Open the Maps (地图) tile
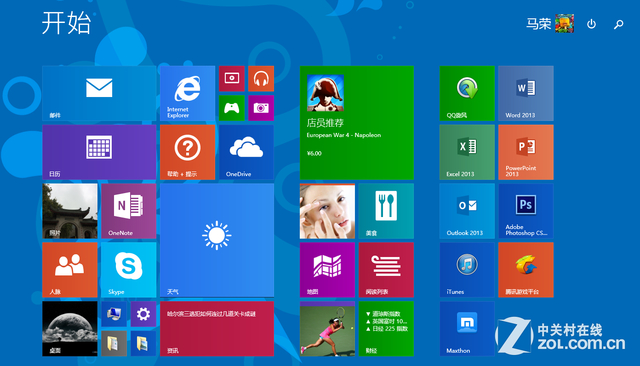The image size is (640, 366). (x=327, y=270)
